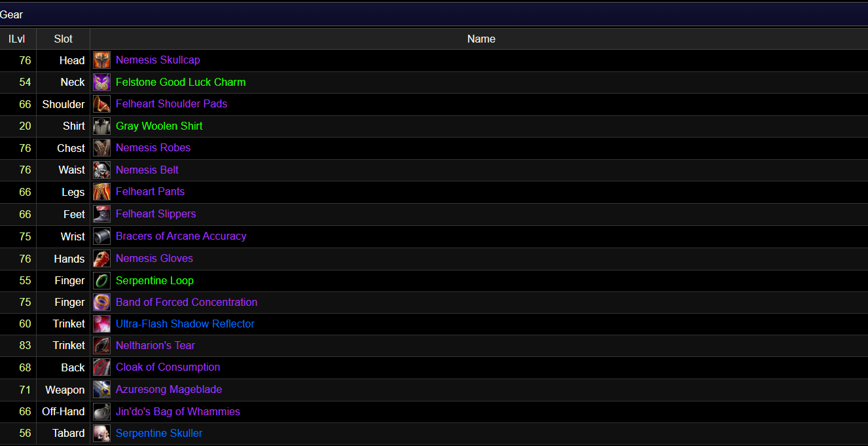The width and height of the screenshot is (868, 446).
Task: Sort by the ILvl column header
Action: pyautogui.click(x=17, y=39)
